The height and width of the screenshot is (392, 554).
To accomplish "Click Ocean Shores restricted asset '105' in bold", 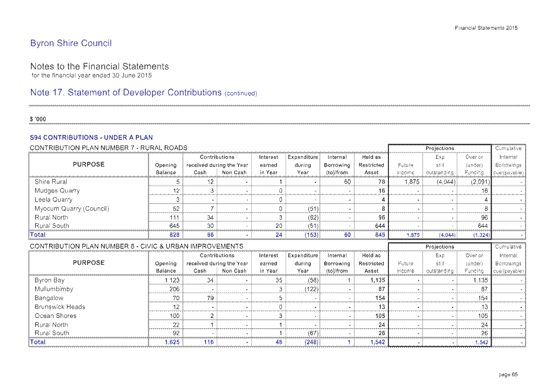I will (380, 316).
